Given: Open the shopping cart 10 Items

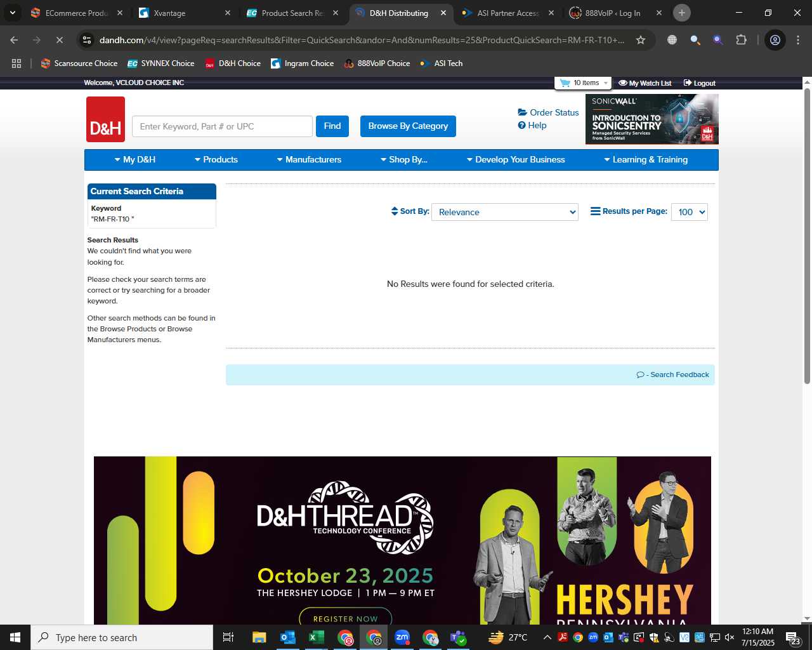Looking at the screenshot, I should coord(584,83).
